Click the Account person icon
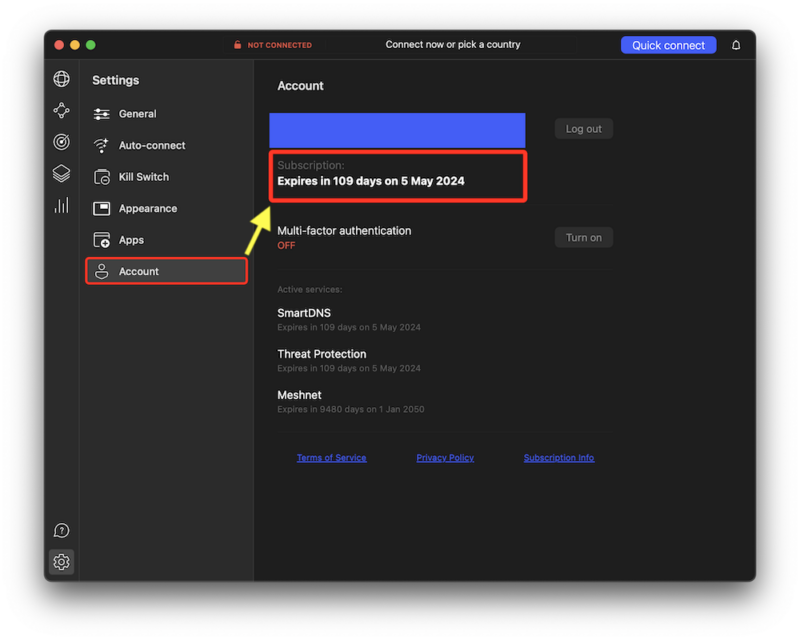The image size is (800, 640). (x=102, y=272)
